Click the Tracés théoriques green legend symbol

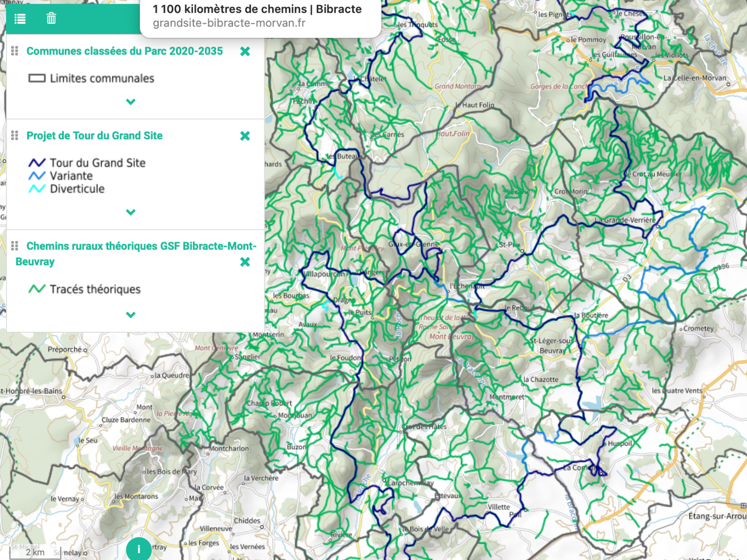tap(37, 289)
